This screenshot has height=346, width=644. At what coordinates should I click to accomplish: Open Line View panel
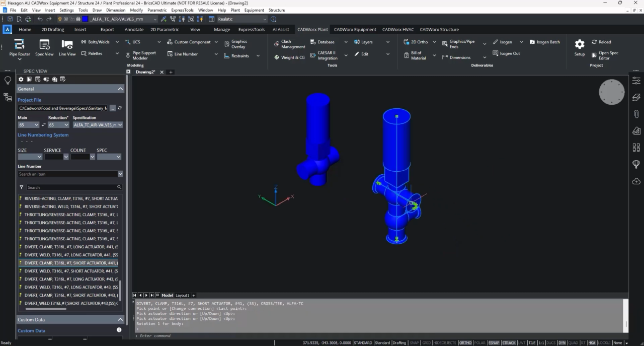point(67,47)
